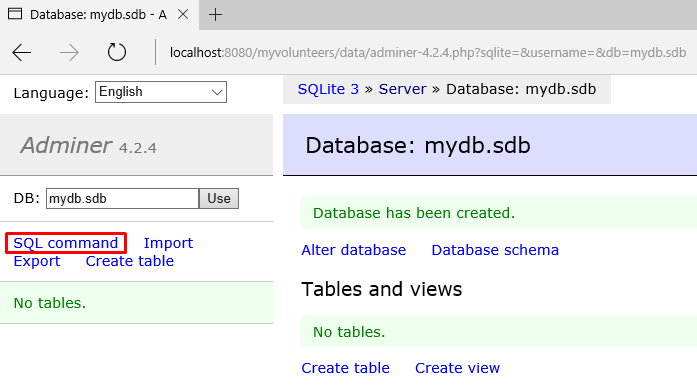Select the Database: mydb.sdb browser tab
Viewport: 697px width, 389px height.
click(x=88, y=15)
